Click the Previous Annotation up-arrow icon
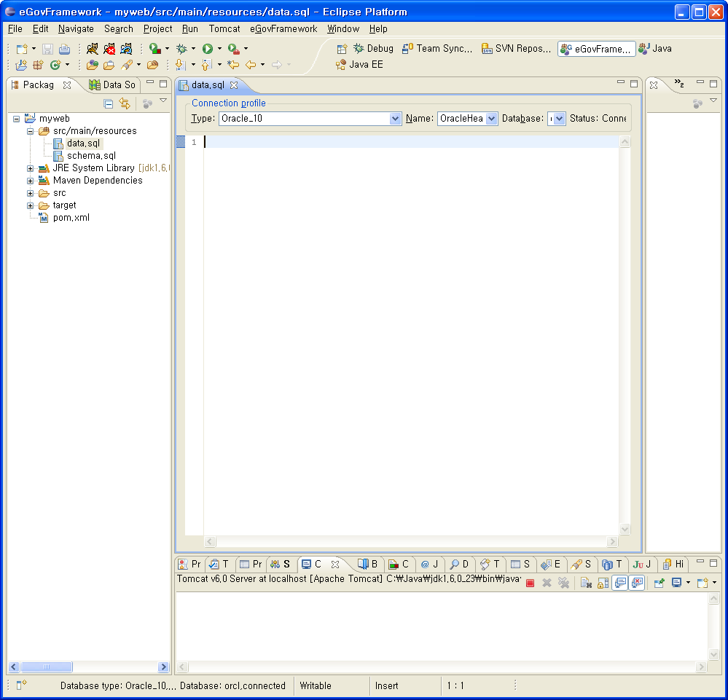728x700 pixels. coord(207,65)
